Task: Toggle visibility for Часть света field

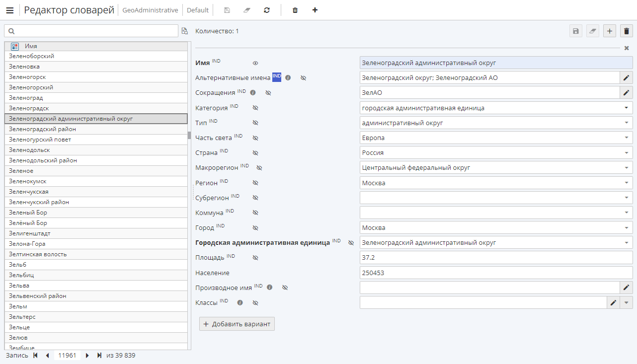Action: 255,138
